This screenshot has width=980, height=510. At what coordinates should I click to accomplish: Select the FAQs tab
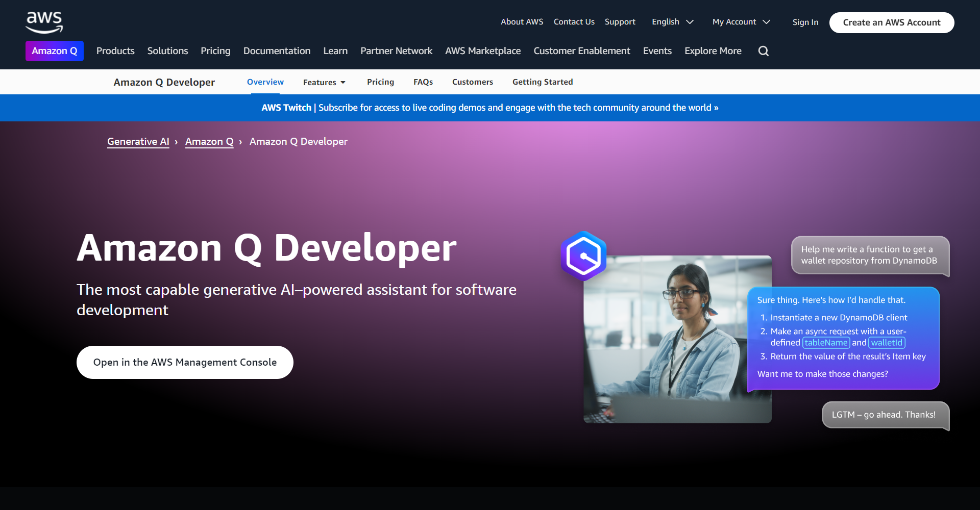(x=423, y=82)
